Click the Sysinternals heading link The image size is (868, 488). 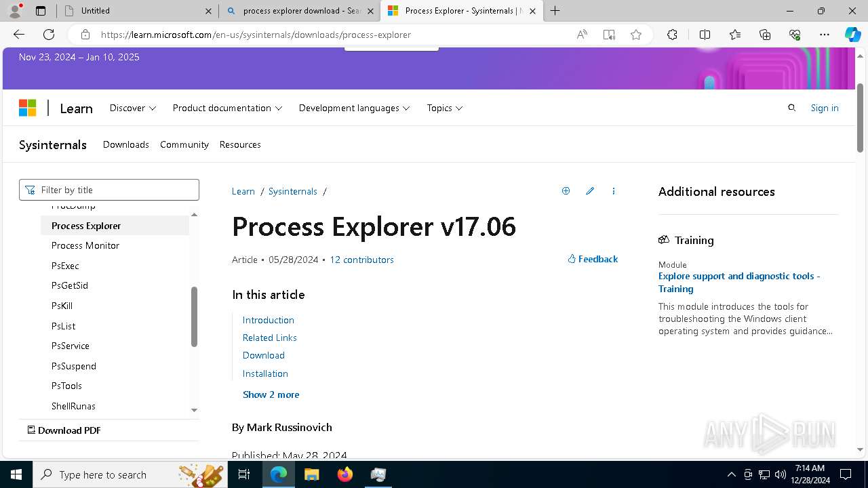pos(53,144)
